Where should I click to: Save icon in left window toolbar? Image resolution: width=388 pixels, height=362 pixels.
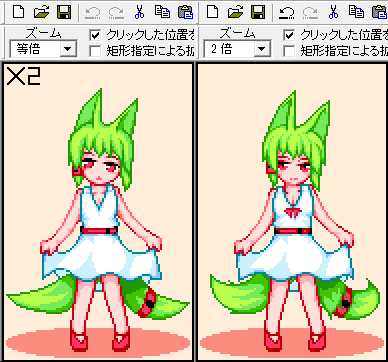[x=63, y=12]
